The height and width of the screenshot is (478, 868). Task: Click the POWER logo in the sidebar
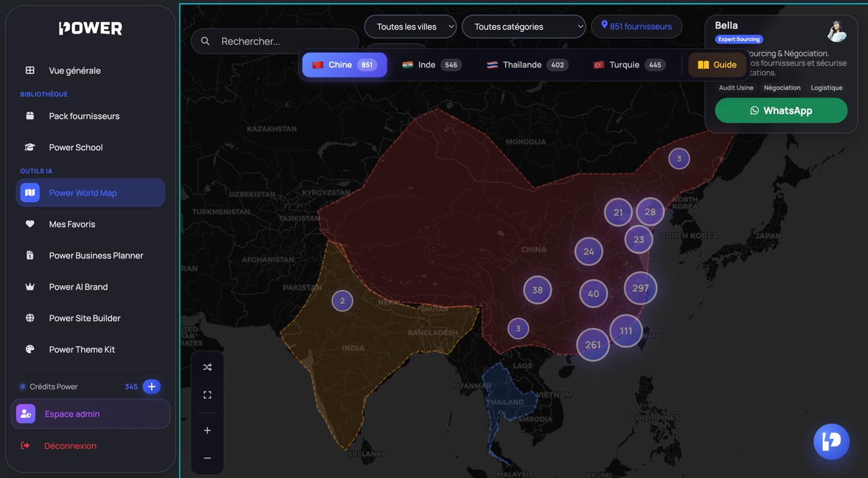(x=91, y=28)
